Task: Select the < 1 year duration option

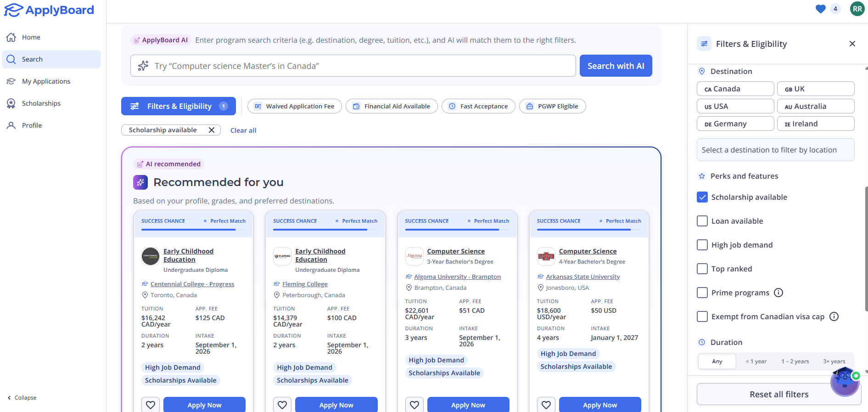Action: [756, 361]
